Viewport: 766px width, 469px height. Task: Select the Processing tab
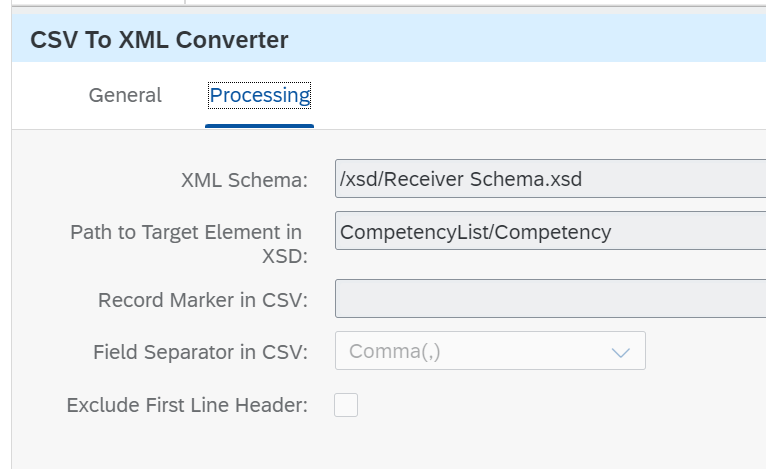259,96
